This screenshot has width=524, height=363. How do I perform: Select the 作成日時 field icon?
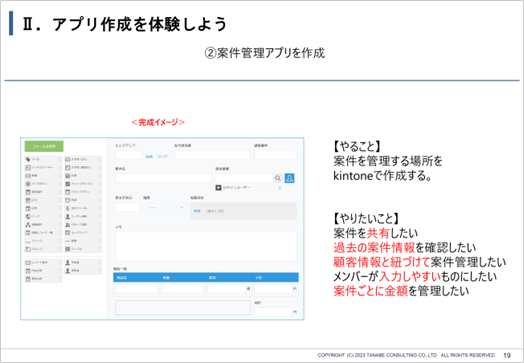[x=28, y=271]
